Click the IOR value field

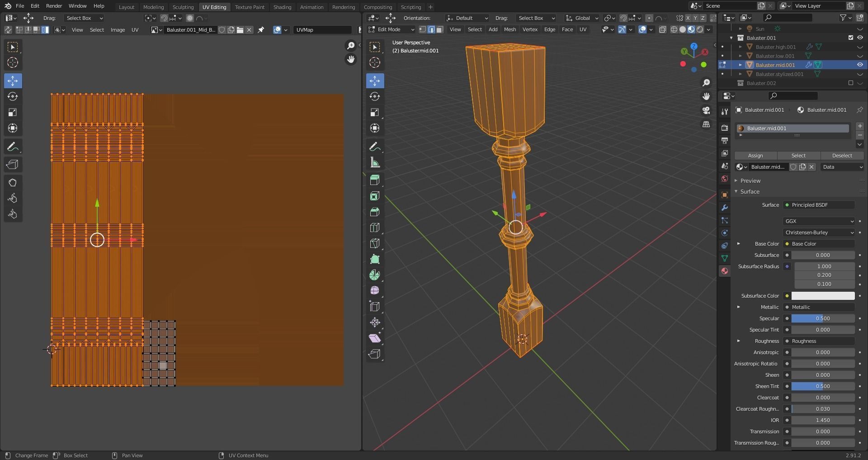pyautogui.click(x=823, y=420)
